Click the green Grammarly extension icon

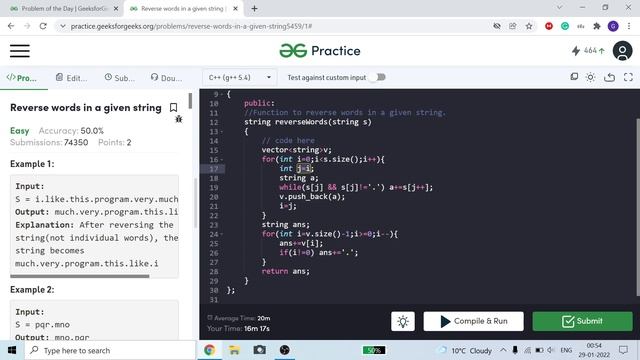click(x=565, y=26)
